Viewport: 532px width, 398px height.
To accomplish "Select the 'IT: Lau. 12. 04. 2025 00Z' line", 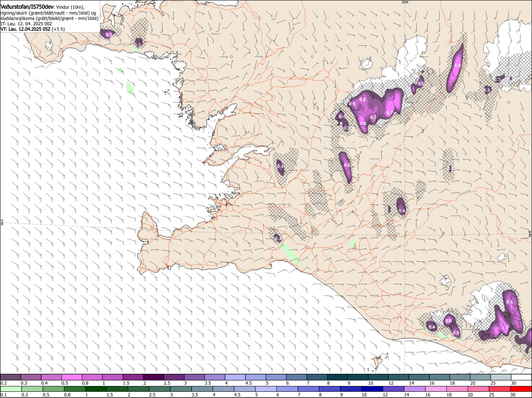I will (26, 24).
